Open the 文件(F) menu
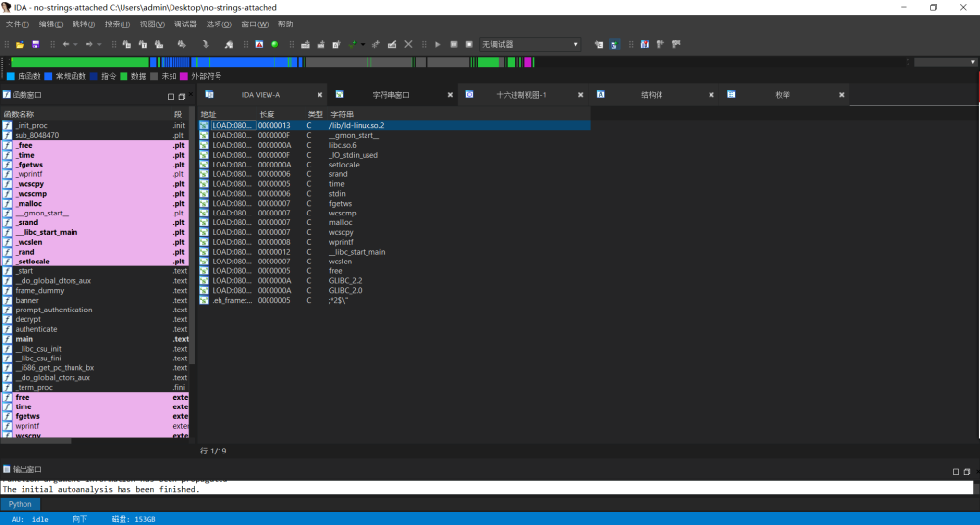Viewport: 980px width, 525px height. coord(18,24)
